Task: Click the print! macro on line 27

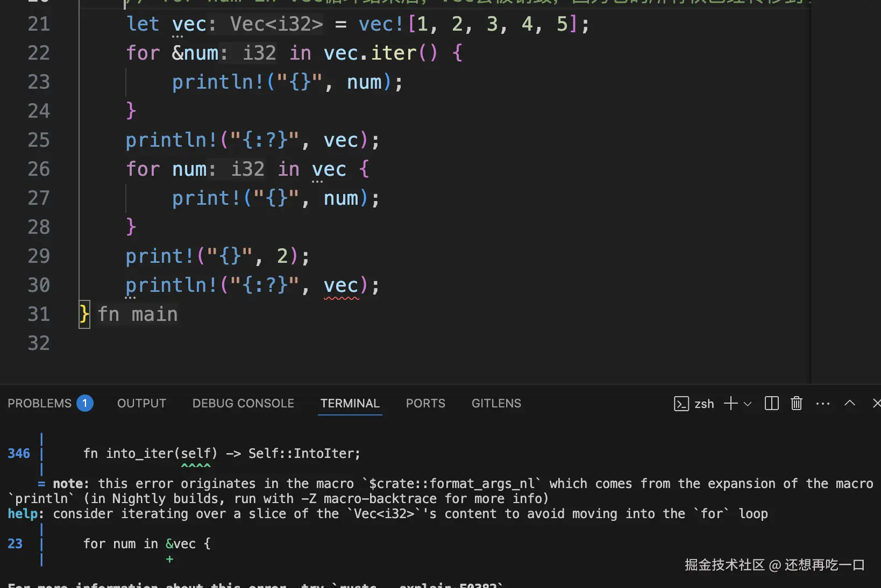Action: point(207,198)
